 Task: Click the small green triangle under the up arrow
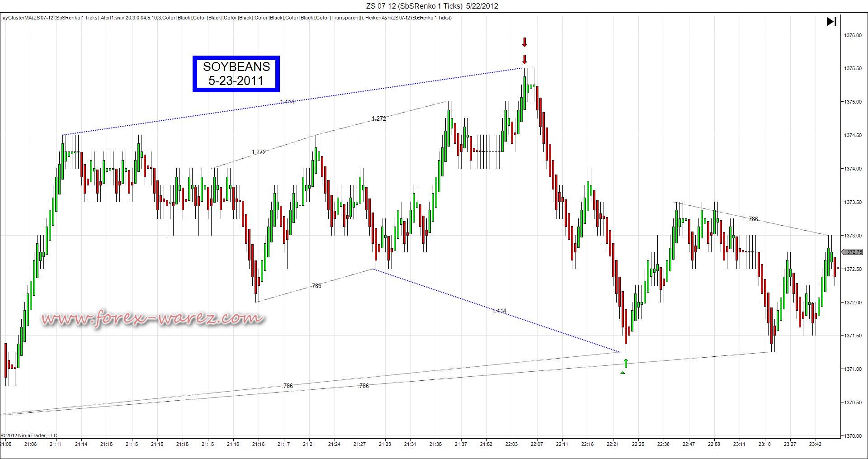coord(623,373)
